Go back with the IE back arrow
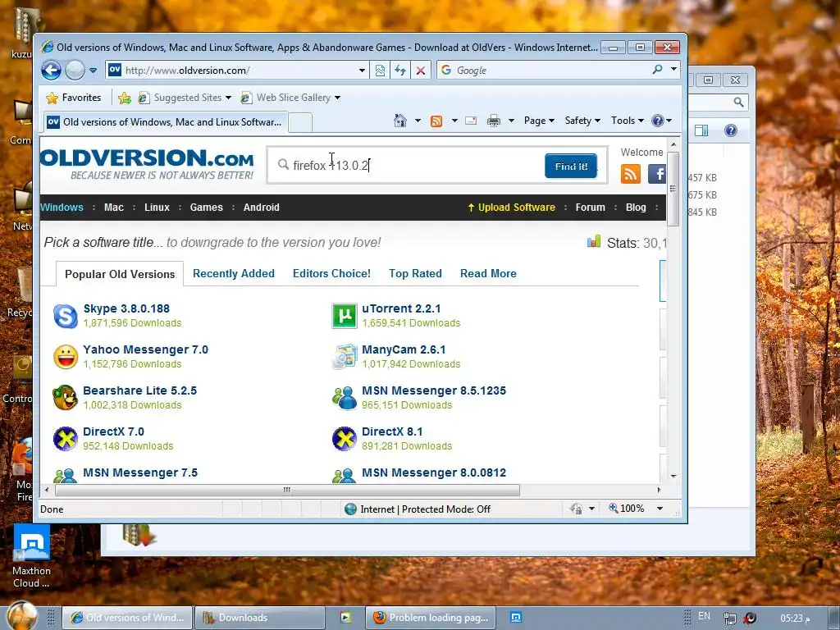The image size is (840, 630). (52, 71)
